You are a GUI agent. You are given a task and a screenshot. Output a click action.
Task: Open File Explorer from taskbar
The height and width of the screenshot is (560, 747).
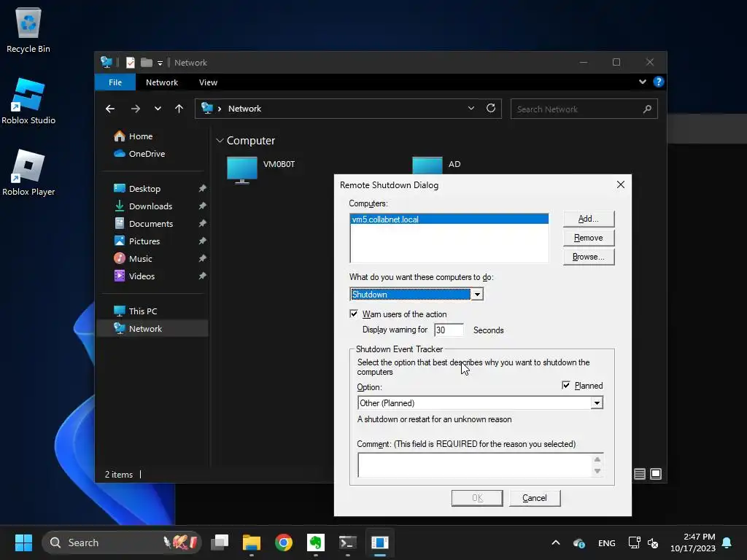pos(252,542)
